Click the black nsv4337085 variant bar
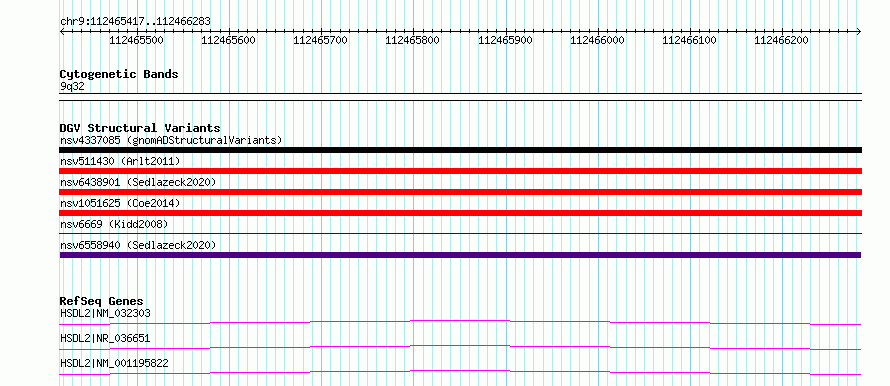This screenshot has height=386, width=890. (x=461, y=150)
